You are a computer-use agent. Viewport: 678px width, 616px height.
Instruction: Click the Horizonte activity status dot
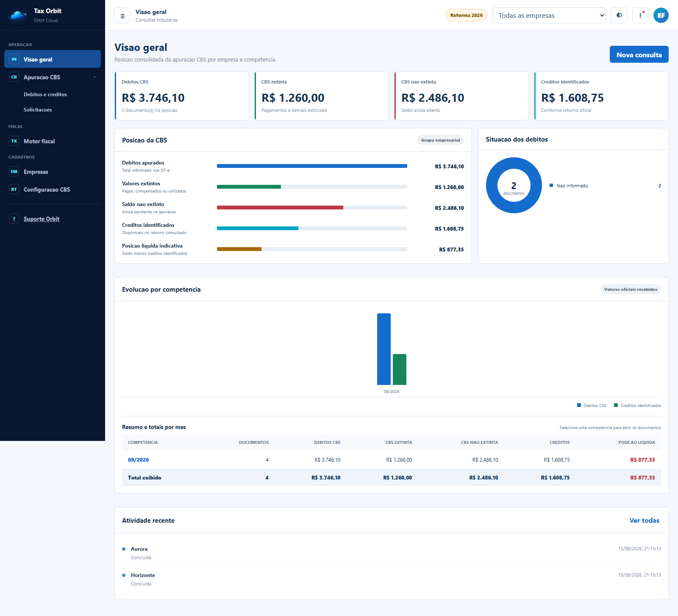(124, 575)
